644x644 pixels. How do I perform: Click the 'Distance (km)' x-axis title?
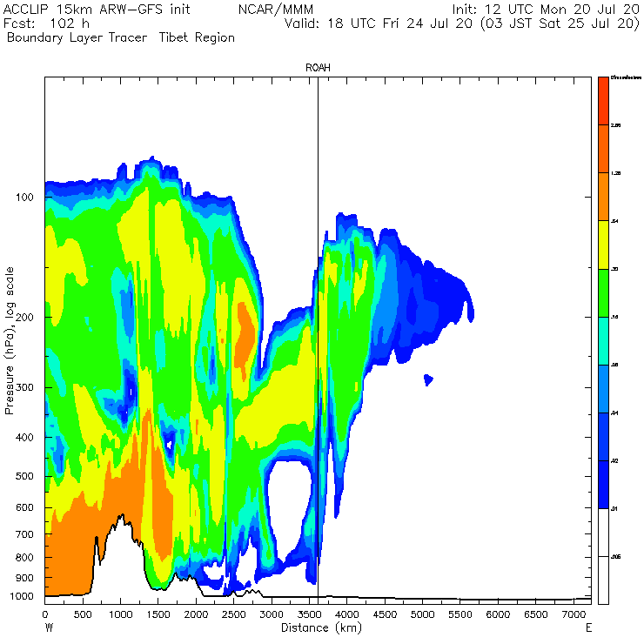coord(321,628)
